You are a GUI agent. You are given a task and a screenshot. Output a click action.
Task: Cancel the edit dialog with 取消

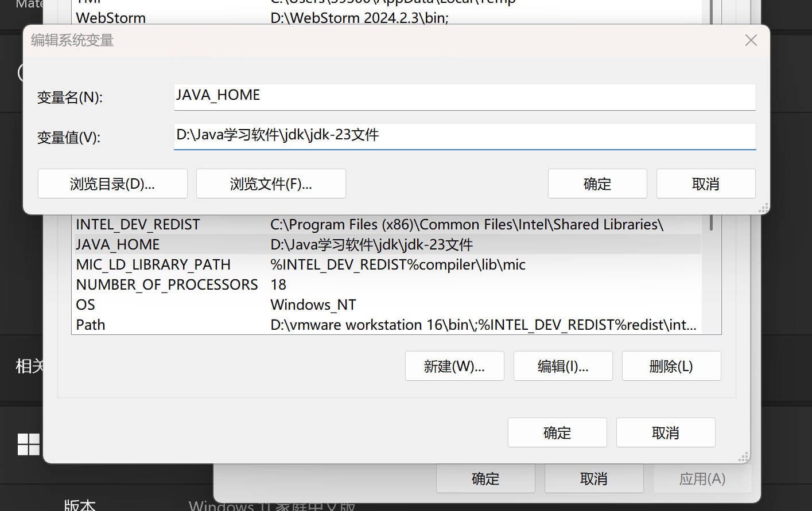(705, 184)
